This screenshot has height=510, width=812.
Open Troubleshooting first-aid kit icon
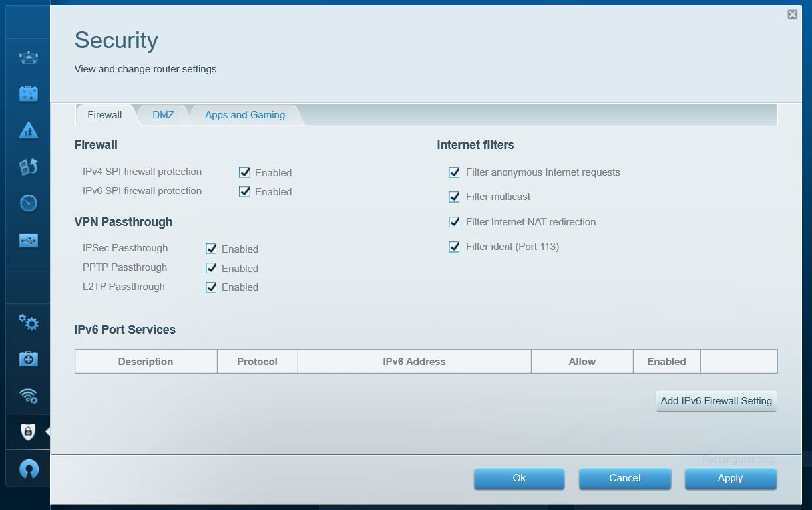click(28, 359)
